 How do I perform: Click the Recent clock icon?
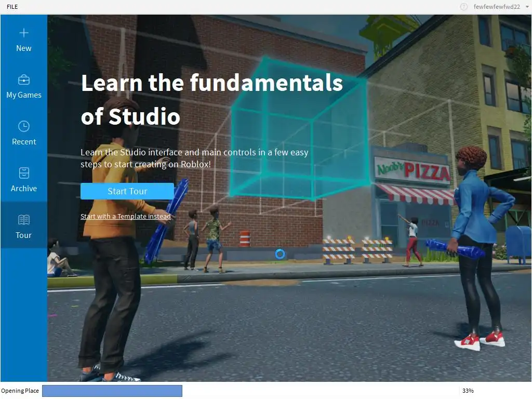pyautogui.click(x=24, y=127)
